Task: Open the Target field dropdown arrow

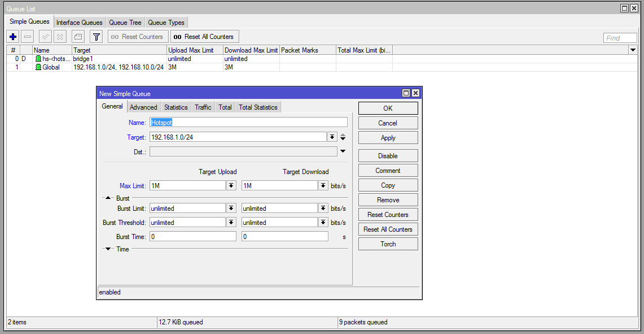Action: [332, 137]
